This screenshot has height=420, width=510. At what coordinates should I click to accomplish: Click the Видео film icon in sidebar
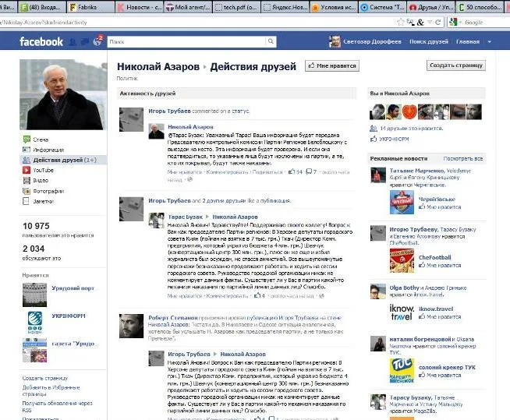[x=27, y=180]
